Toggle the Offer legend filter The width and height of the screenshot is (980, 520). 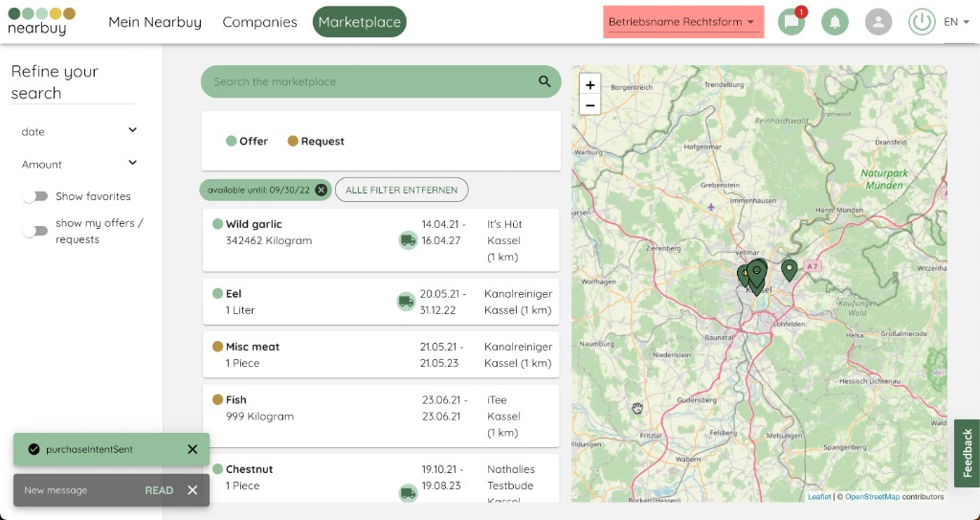click(x=247, y=142)
